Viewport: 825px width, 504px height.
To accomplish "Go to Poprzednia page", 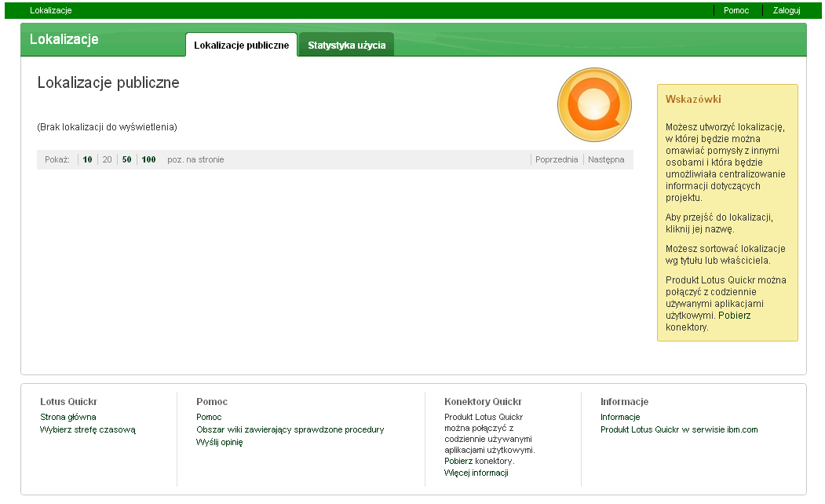I will (556, 159).
